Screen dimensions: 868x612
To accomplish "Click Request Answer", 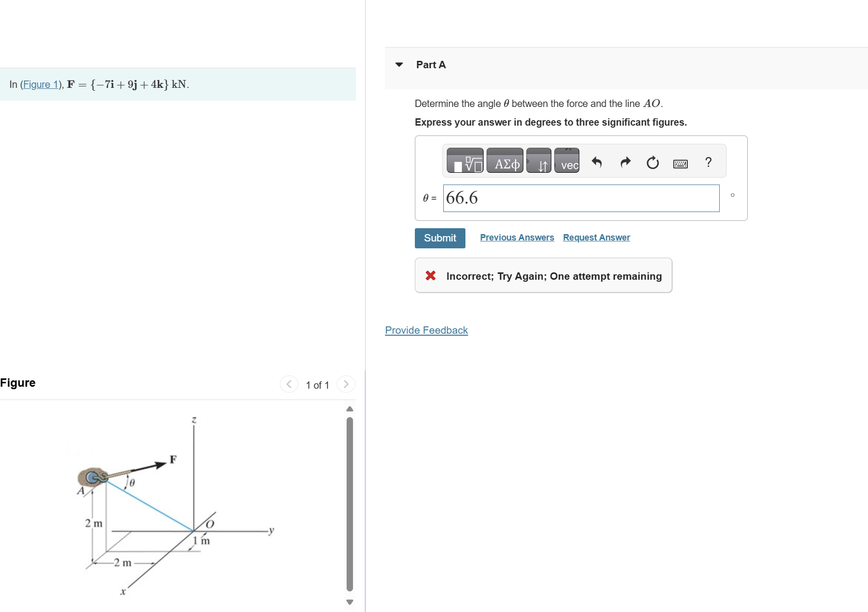I will click(596, 237).
